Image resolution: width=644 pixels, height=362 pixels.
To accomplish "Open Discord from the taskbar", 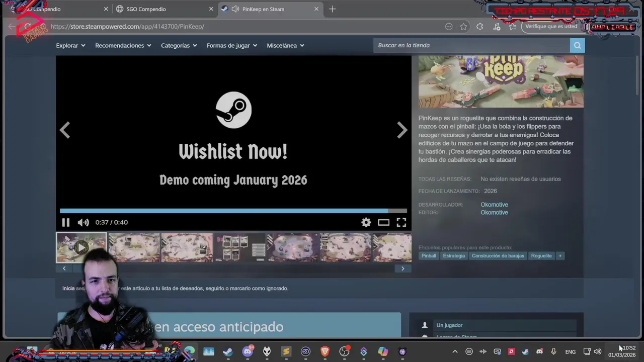I will (x=248, y=351).
